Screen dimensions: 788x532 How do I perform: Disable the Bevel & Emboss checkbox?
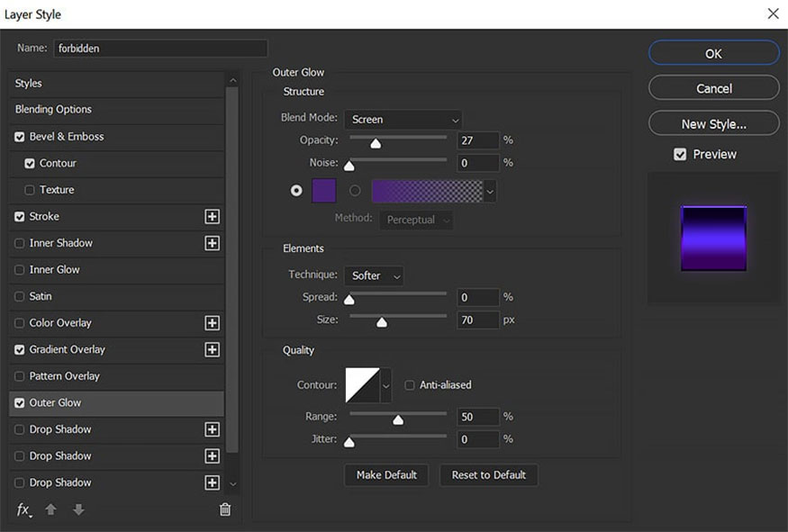pos(20,137)
